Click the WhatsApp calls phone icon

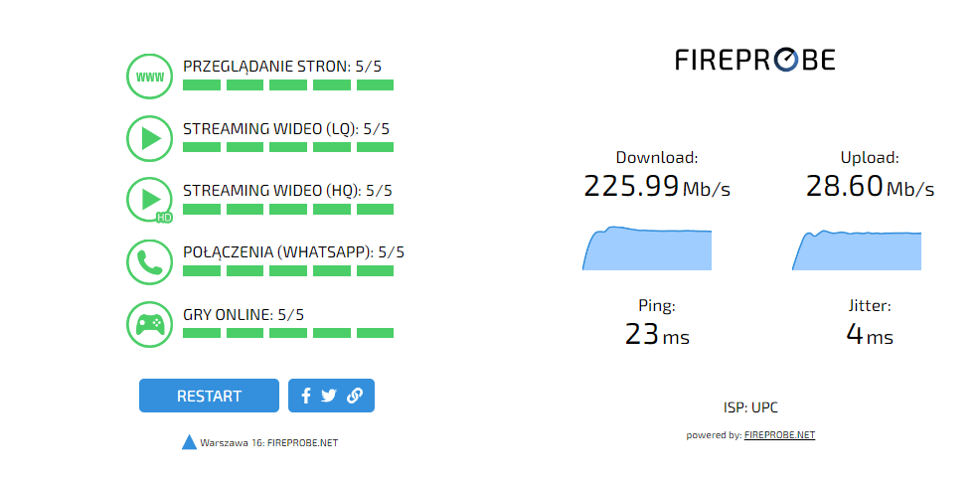coord(150,261)
